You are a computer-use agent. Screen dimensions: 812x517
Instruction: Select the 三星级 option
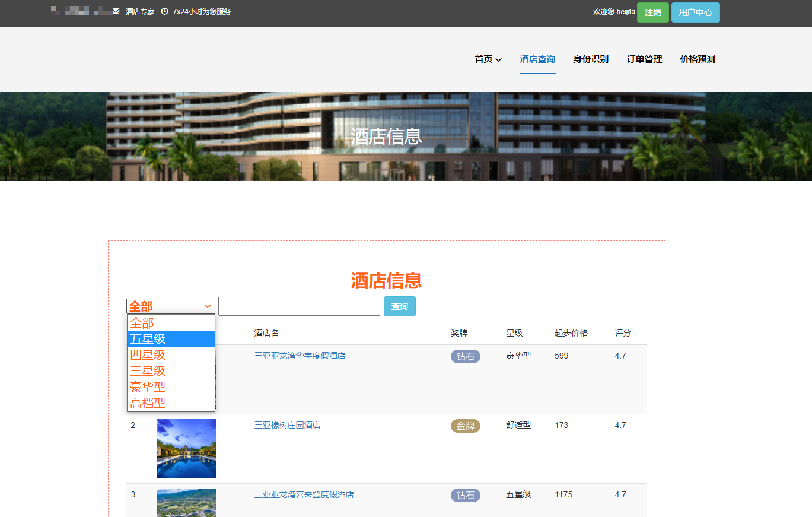point(171,371)
